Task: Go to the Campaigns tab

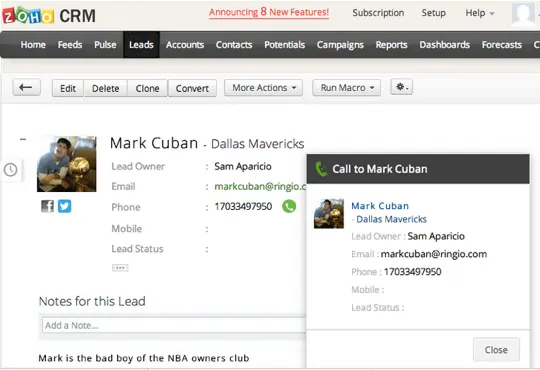Action: tap(340, 45)
